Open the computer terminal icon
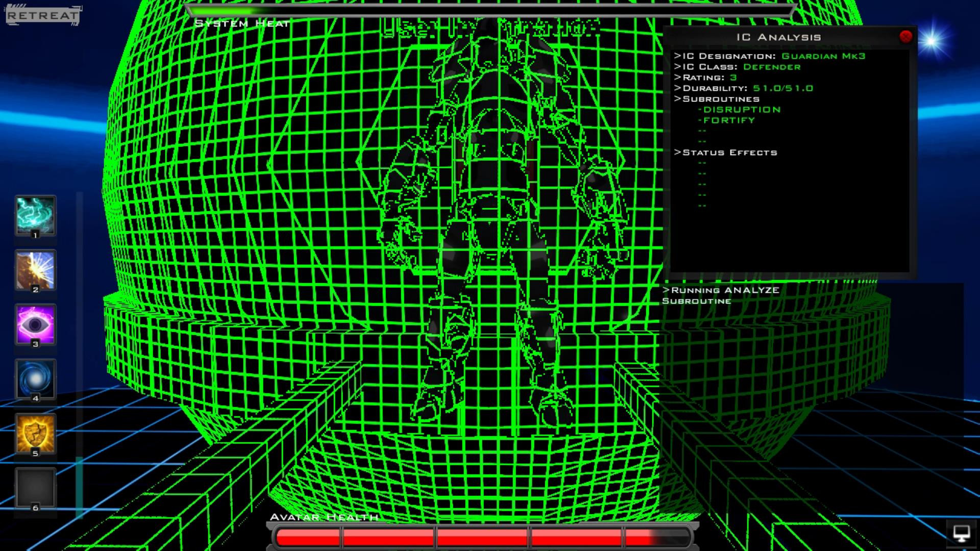980x551 pixels. (x=962, y=534)
